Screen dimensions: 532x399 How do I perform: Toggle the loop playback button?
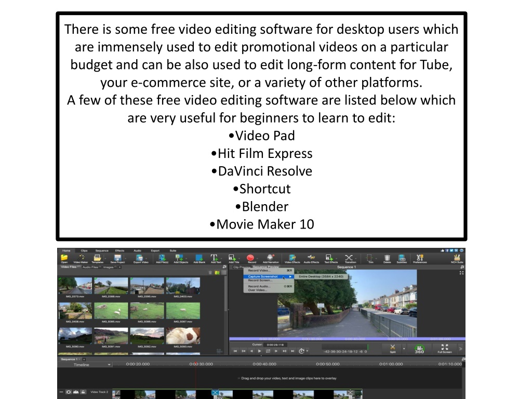click(268, 351)
